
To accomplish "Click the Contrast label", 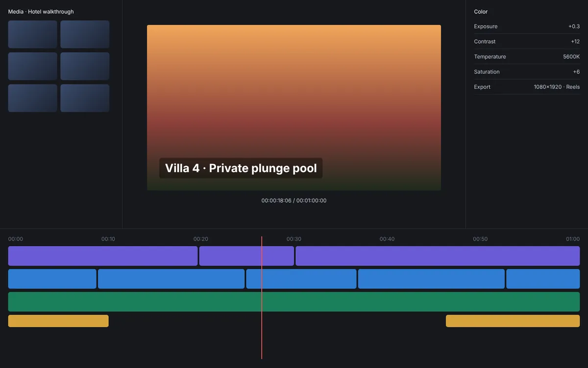I will 485,42.
